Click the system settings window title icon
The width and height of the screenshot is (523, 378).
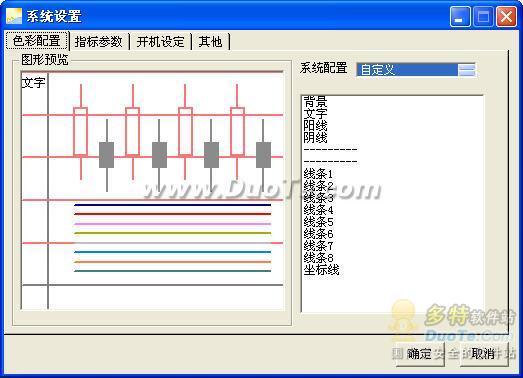[14, 16]
